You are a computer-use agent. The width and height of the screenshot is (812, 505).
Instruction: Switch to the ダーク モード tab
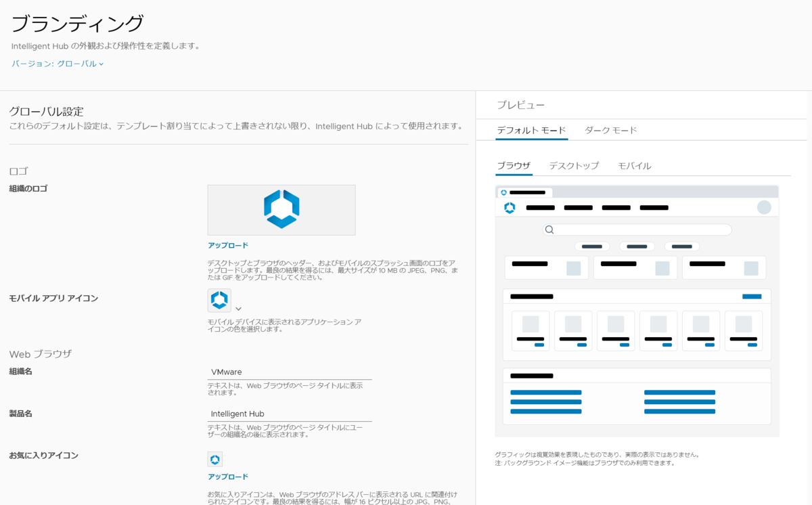[x=610, y=130]
